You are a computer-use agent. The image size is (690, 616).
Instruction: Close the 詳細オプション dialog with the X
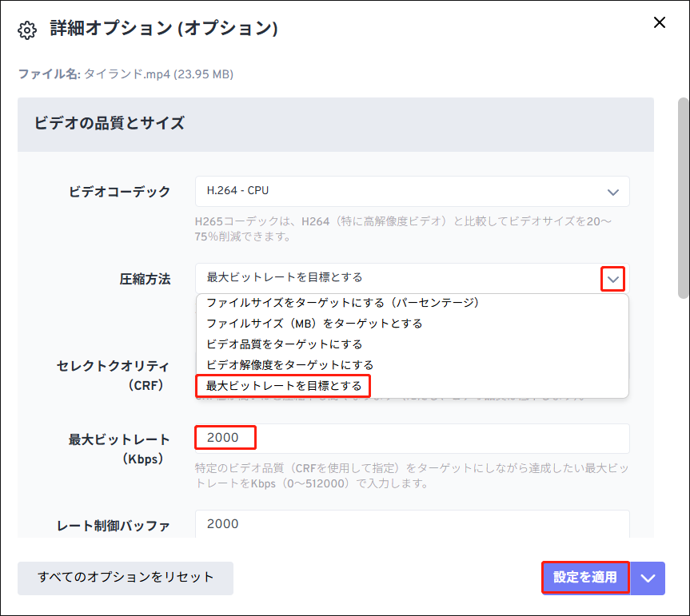(x=659, y=22)
